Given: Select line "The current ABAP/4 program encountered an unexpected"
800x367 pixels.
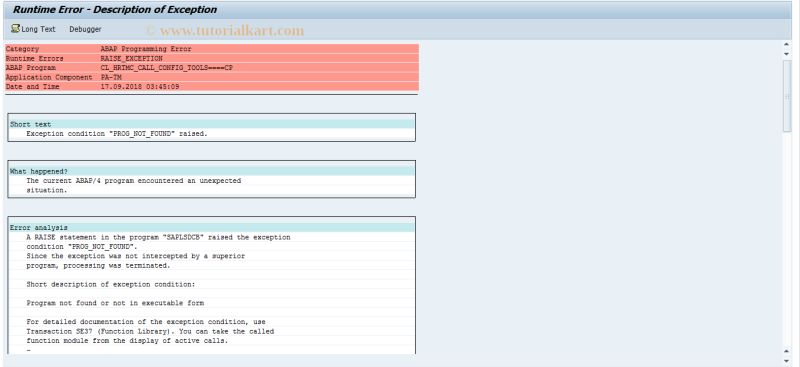Looking at the screenshot, I should tap(134, 181).
